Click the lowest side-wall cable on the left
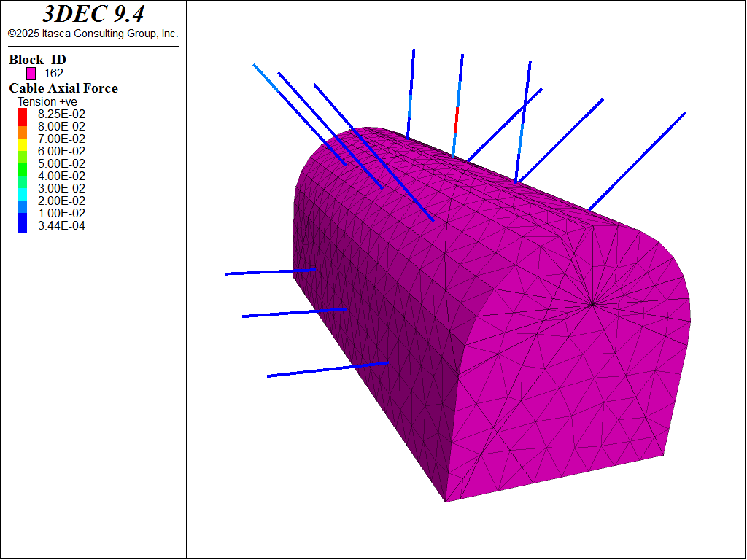 [328, 369]
